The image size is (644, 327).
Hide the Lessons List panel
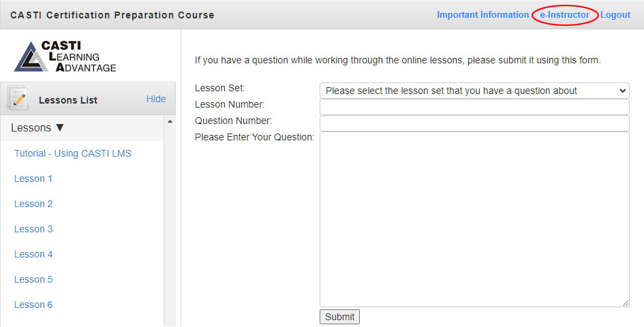click(x=156, y=99)
